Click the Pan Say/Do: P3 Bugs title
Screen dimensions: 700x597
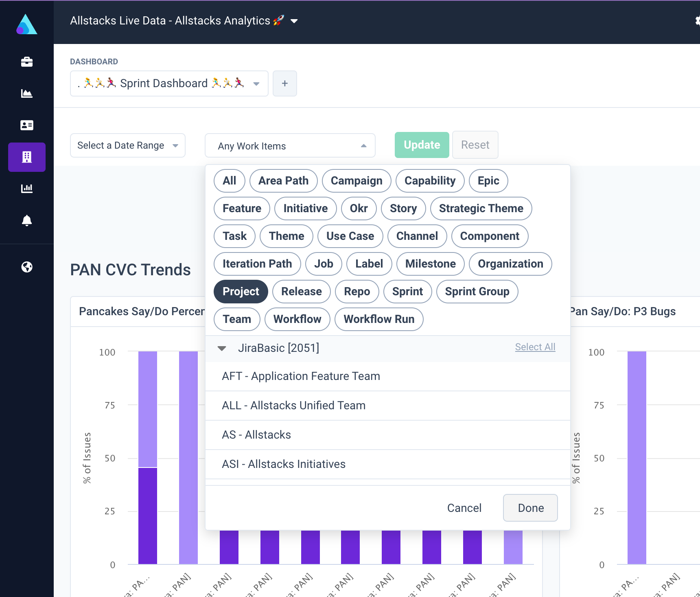(623, 312)
